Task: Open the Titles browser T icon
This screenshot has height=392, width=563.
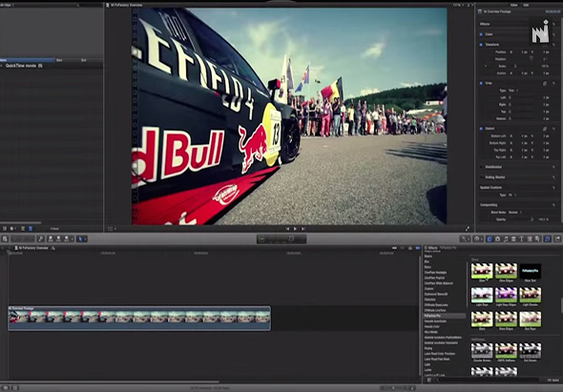Action: (x=521, y=239)
